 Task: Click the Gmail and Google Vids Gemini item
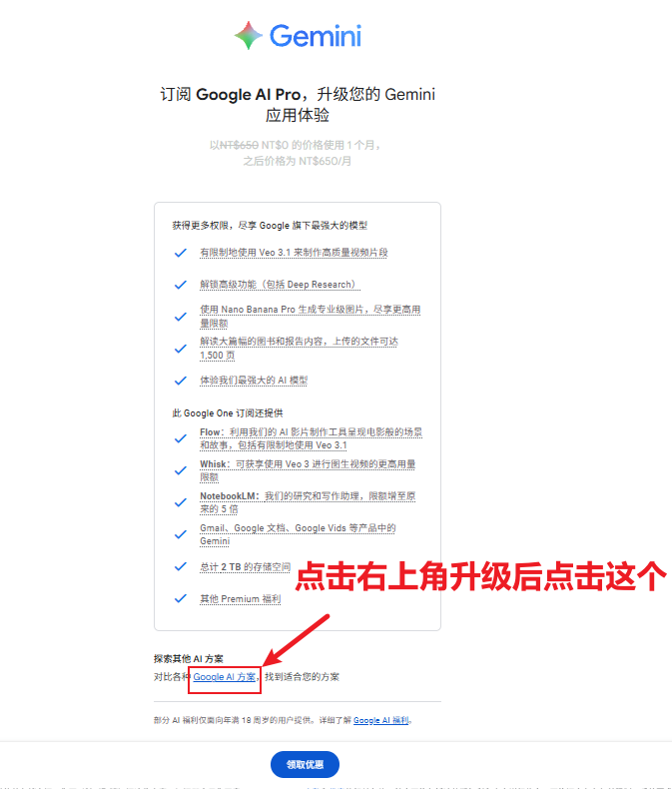[x=298, y=534]
